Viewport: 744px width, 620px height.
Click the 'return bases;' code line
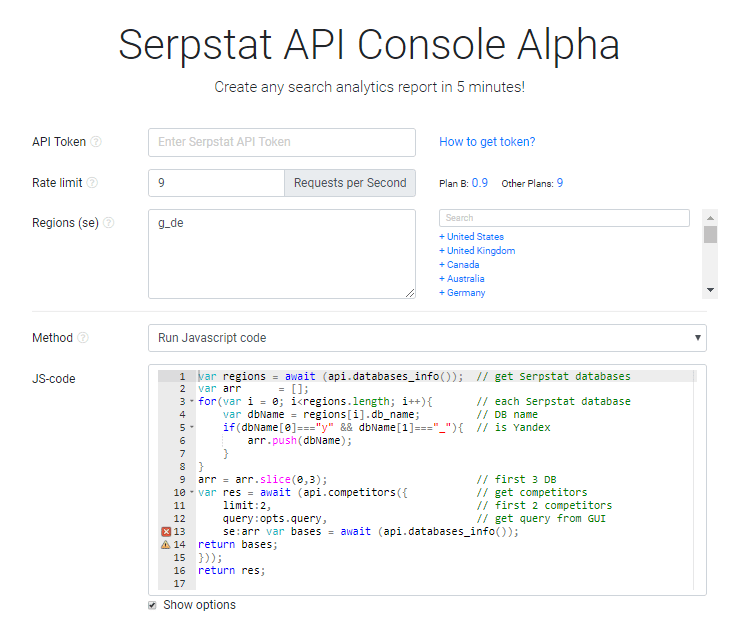tap(238, 545)
